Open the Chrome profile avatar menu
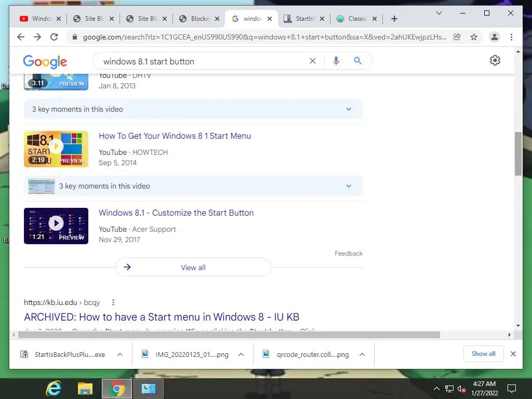 click(x=495, y=37)
